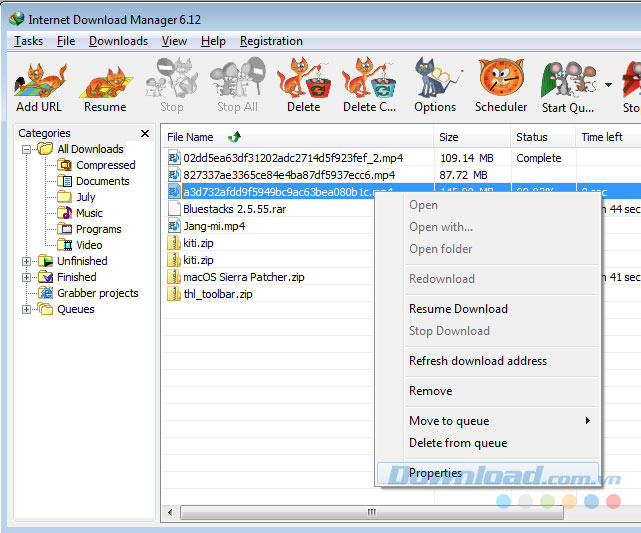This screenshot has height=533, width=641.
Task: Click the horizontal scrollbar left arrow
Action: click(x=170, y=512)
